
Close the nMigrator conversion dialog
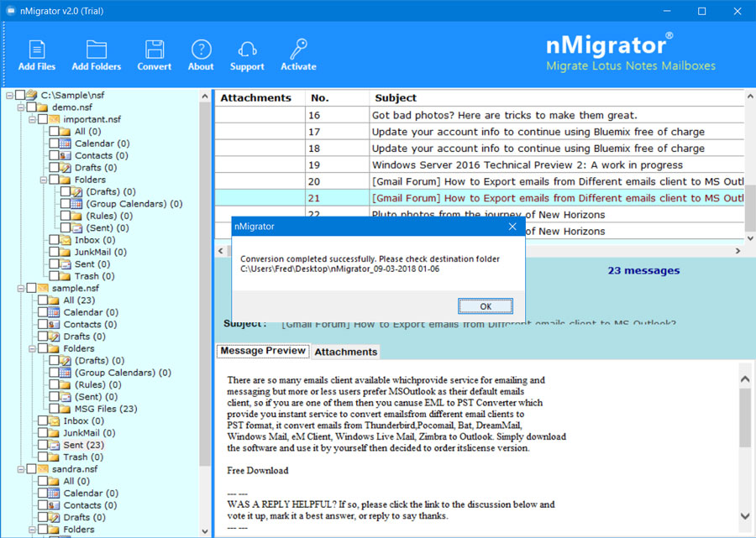(512, 227)
